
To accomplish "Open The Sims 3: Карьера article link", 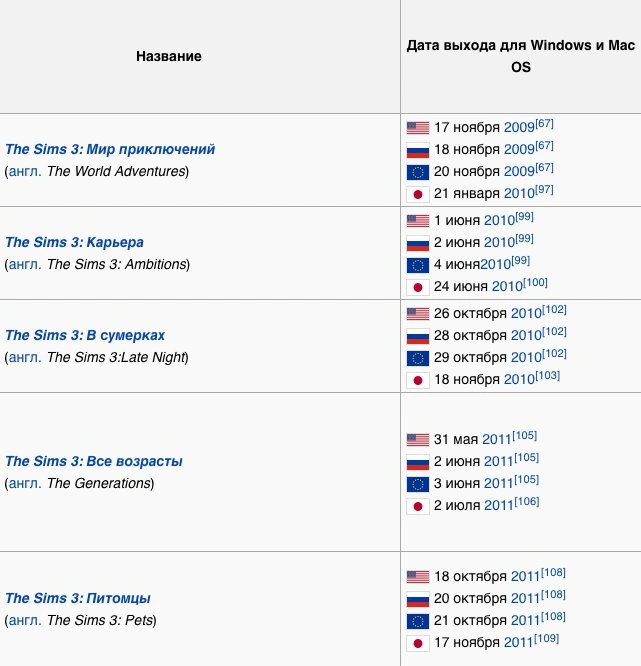I will (x=74, y=243).
